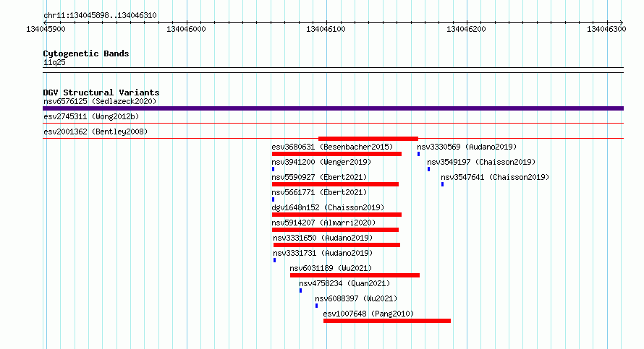Click ruler position 134046000
The height and width of the screenshot is (349, 644).
click(x=186, y=29)
